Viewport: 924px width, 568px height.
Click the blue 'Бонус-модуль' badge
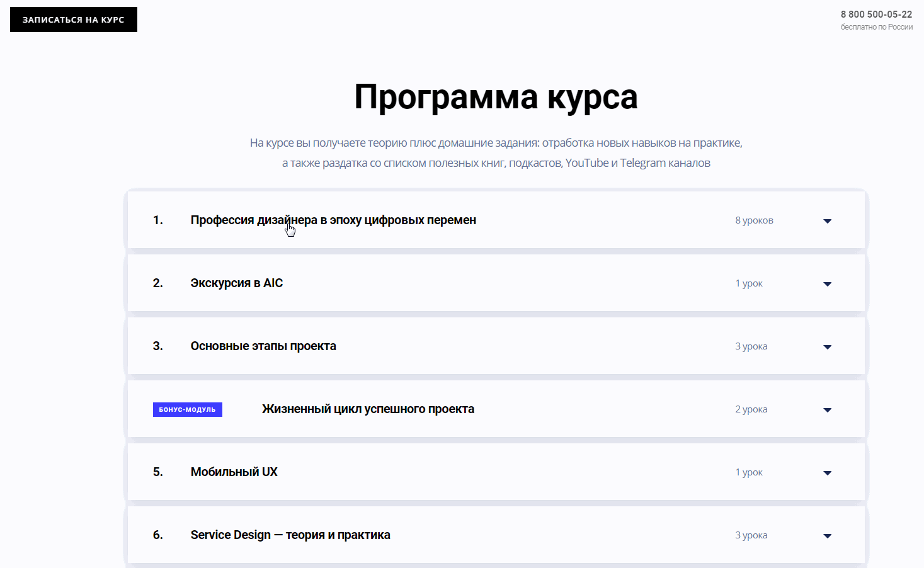187,409
